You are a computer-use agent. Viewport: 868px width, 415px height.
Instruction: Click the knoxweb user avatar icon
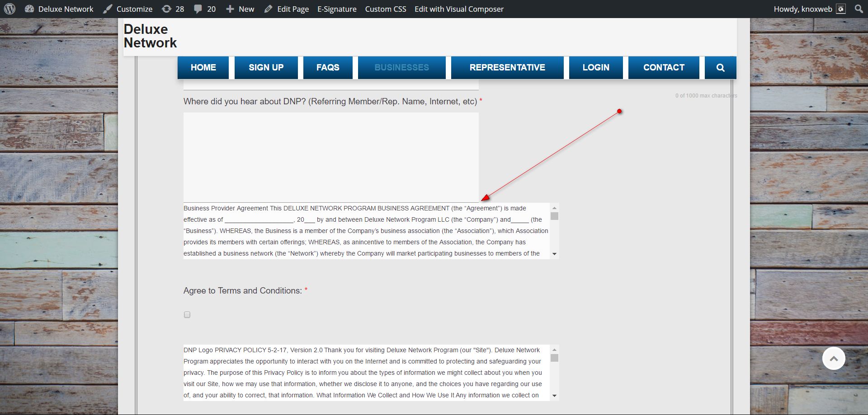pos(841,9)
